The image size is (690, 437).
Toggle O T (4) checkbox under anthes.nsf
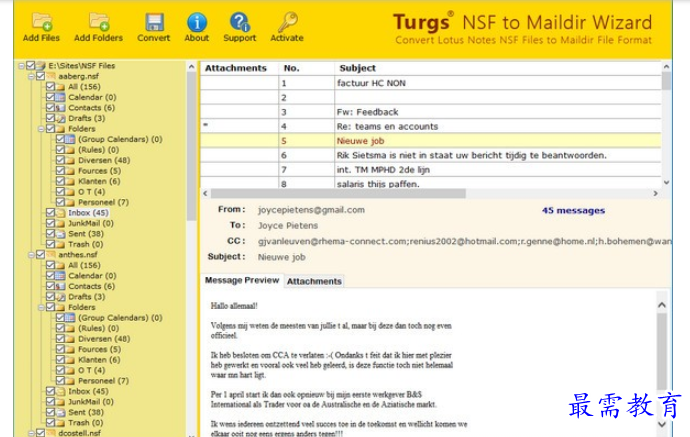(60, 371)
